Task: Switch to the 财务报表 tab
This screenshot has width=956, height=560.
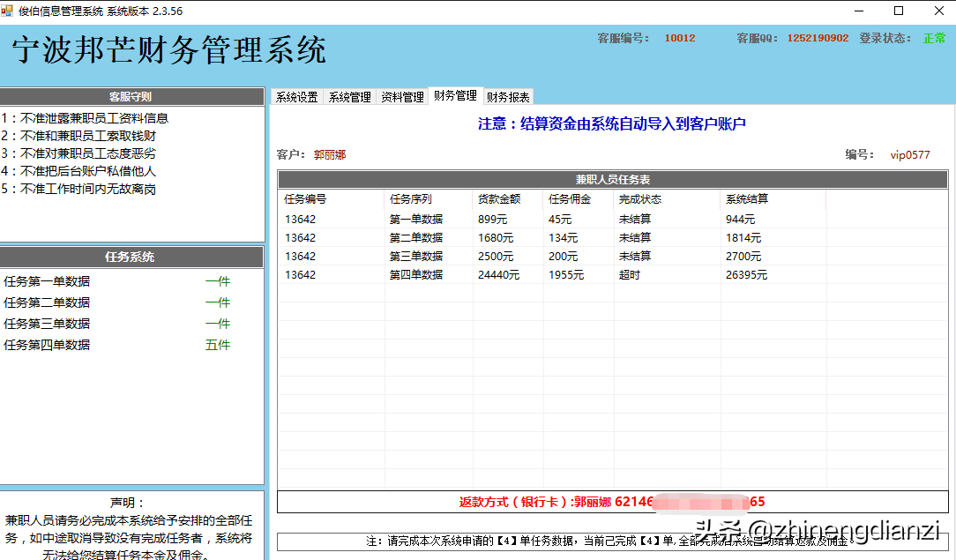Action: 509,97
